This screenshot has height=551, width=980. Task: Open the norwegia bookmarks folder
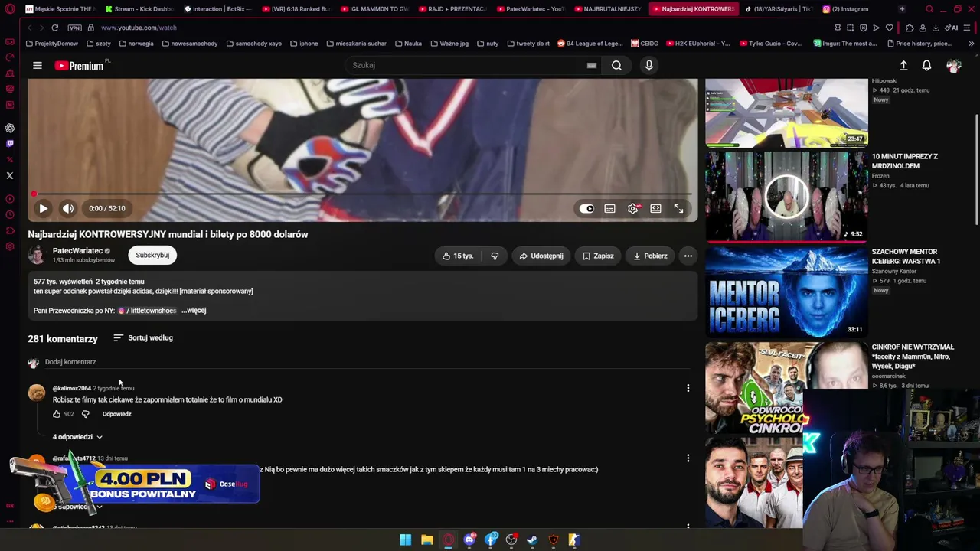(136, 44)
